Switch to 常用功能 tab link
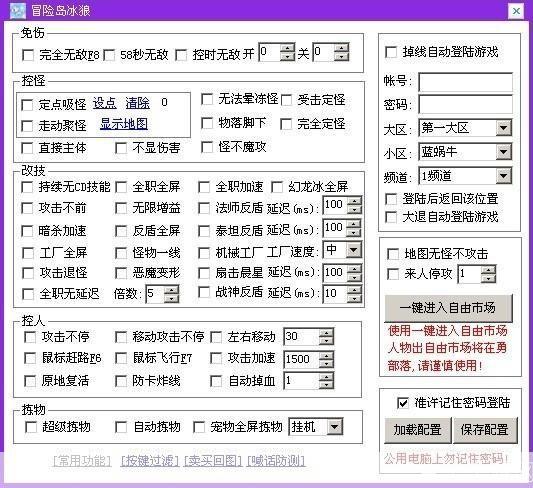The height and width of the screenshot is (488, 533). (x=83, y=461)
